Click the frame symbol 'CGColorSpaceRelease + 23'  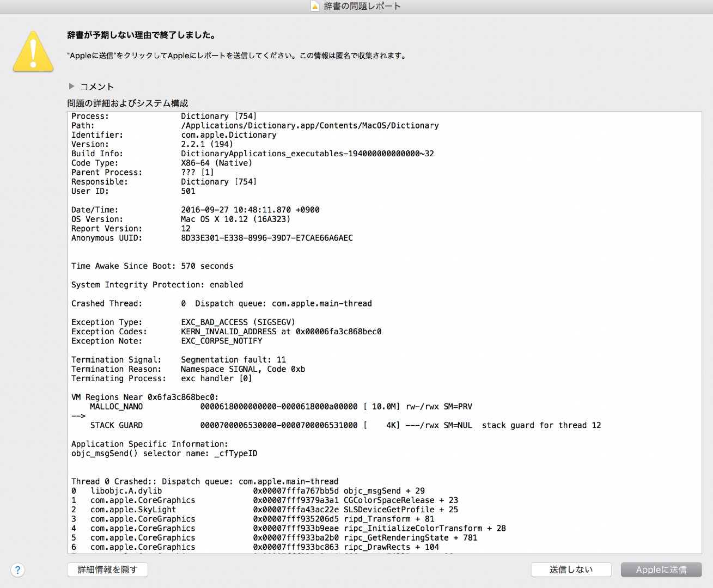pyautogui.click(x=401, y=500)
